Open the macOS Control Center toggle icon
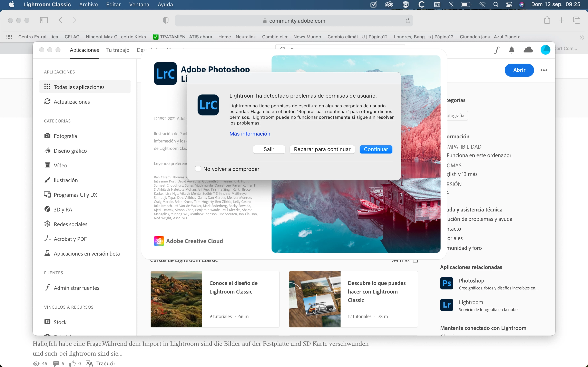This screenshot has height=367, width=588. pos(509,4)
